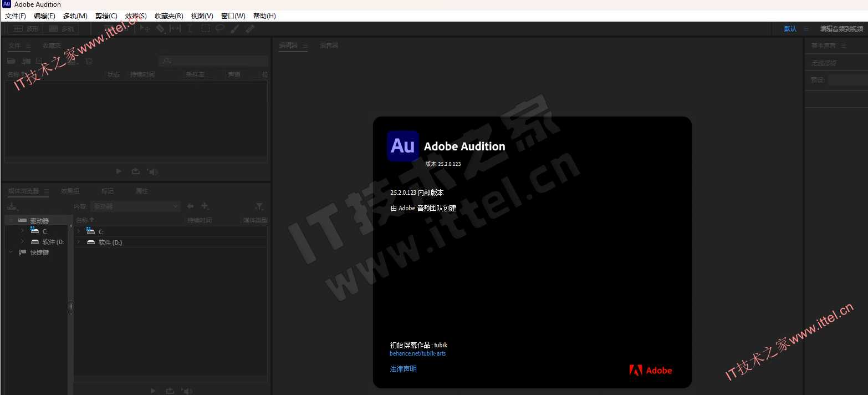Select the Razor tool in toolbar
This screenshot has height=395, width=868.
click(160, 29)
